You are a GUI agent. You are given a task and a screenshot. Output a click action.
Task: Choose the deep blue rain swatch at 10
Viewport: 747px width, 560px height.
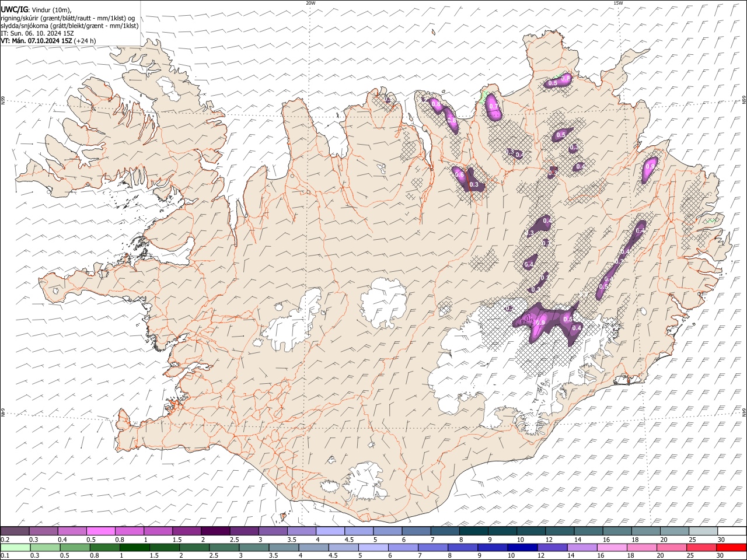point(522,547)
